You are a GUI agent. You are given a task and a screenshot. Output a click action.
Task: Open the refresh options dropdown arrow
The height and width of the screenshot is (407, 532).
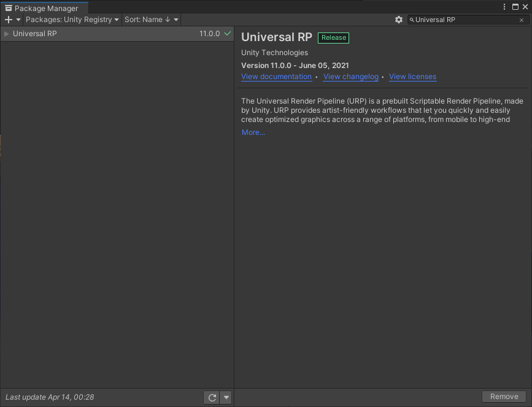coord(226,398)
